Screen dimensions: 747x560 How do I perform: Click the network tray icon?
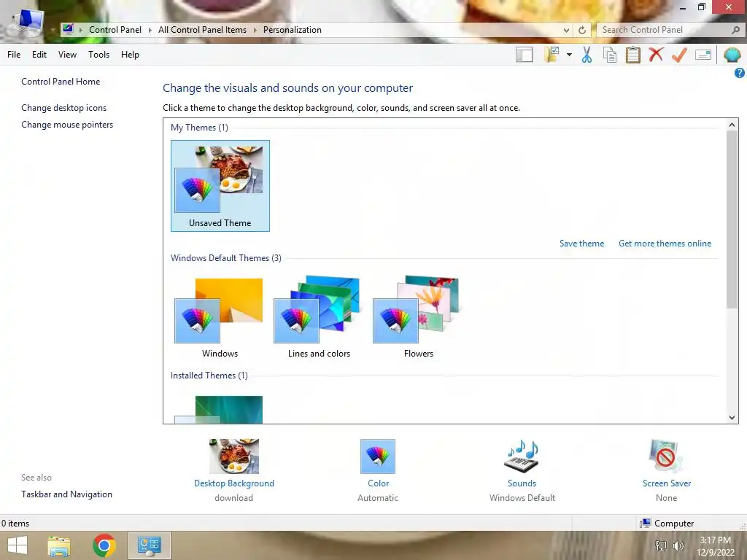point(661,545)
